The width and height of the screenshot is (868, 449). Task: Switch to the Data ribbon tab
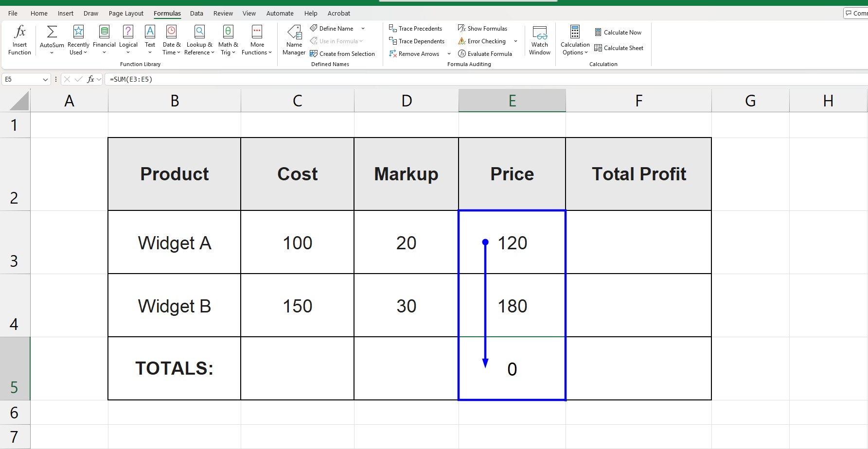click(196, 13)
